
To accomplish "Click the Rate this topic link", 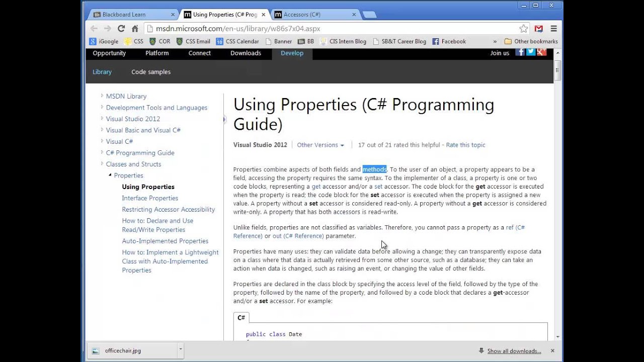I will 465,145.
